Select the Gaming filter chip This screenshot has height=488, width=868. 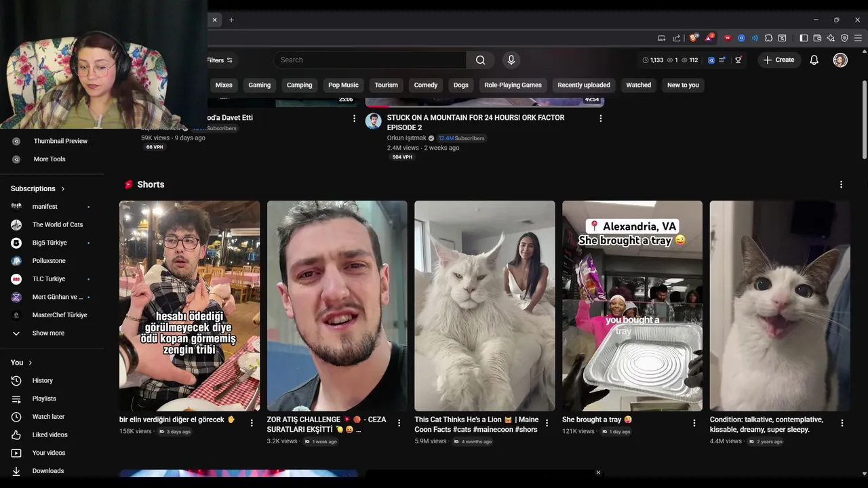coord(259,85)
